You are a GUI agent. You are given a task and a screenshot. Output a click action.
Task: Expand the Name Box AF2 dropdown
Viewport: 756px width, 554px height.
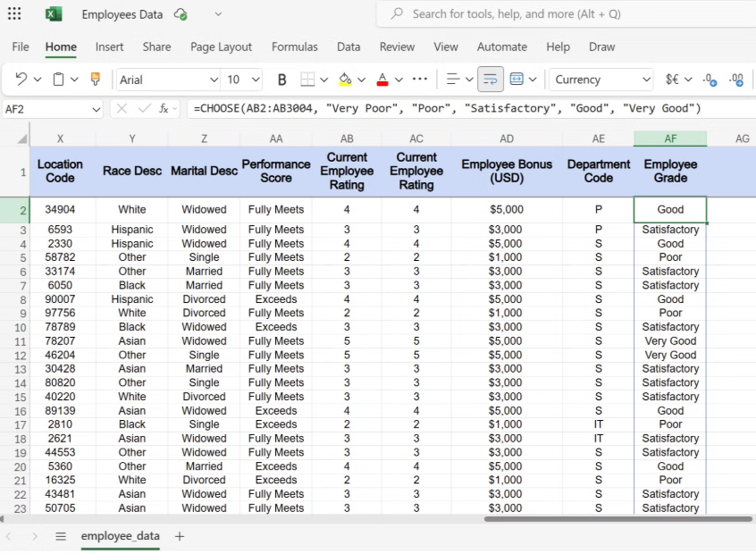96,109
